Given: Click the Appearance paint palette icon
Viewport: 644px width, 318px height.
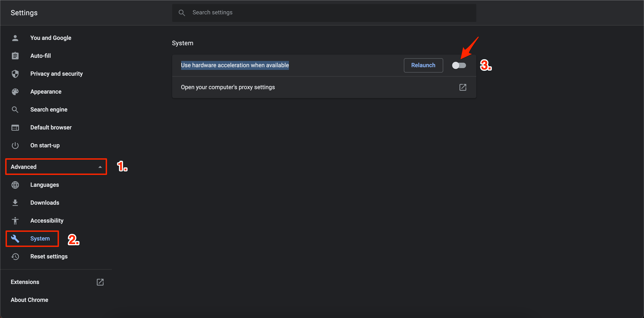Looking at the screenshot, I should coord(16,91).
